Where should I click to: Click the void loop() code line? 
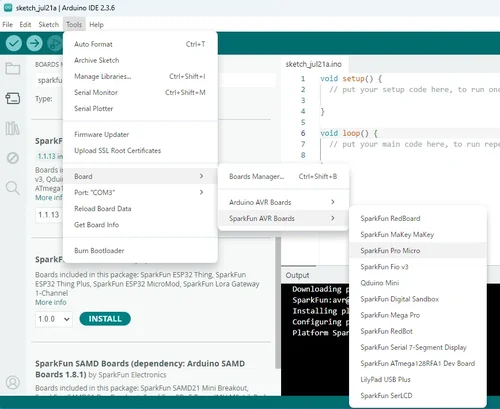pos(349,133)
